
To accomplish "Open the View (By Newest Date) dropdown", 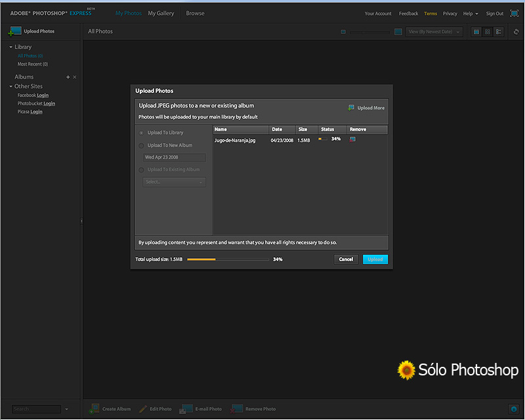I will (x=433, y=31).
